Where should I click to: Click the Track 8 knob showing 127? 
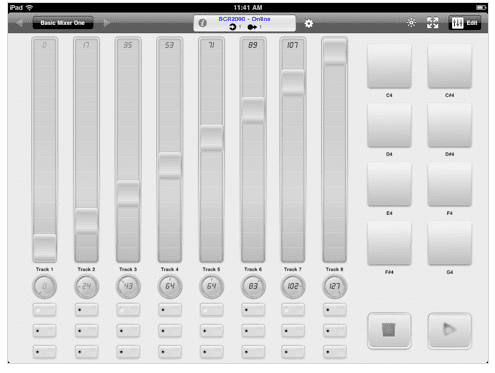point(335,286)
